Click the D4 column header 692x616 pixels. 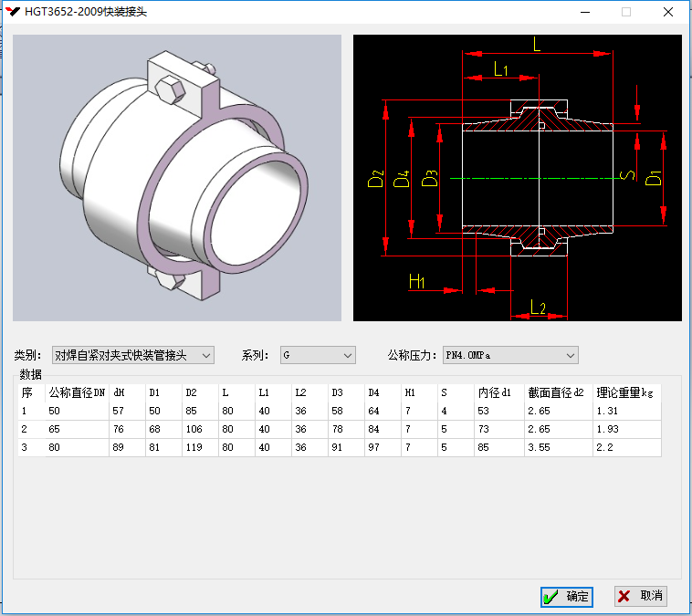(382, 392)
